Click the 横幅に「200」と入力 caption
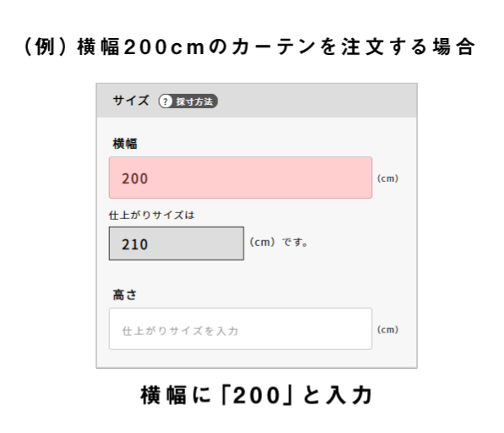Image resolution: width=504 pixels, height=433 pixels. pos(256,395)
